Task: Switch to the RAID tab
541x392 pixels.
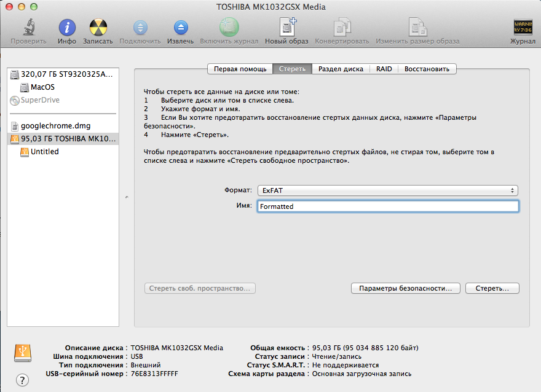Action: coord(384,69)
